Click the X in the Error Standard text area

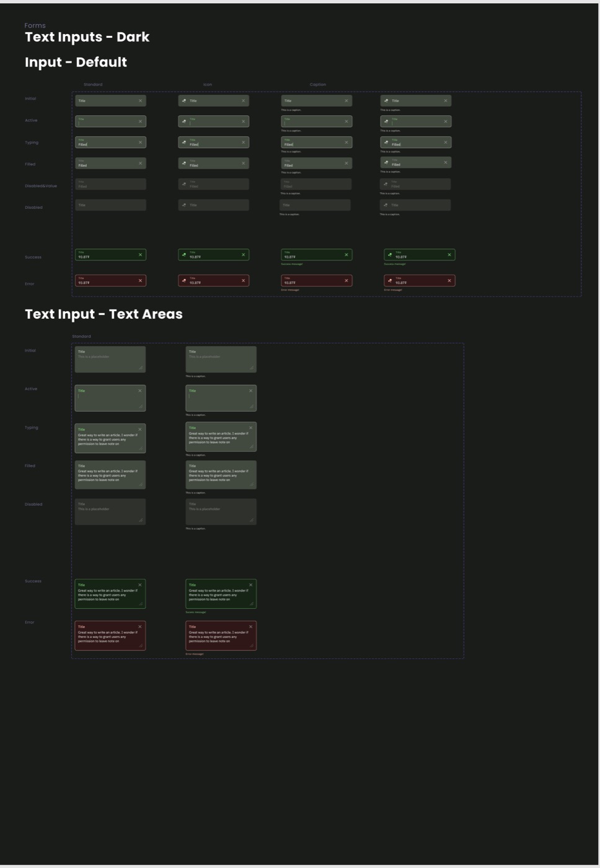[140, 627]
